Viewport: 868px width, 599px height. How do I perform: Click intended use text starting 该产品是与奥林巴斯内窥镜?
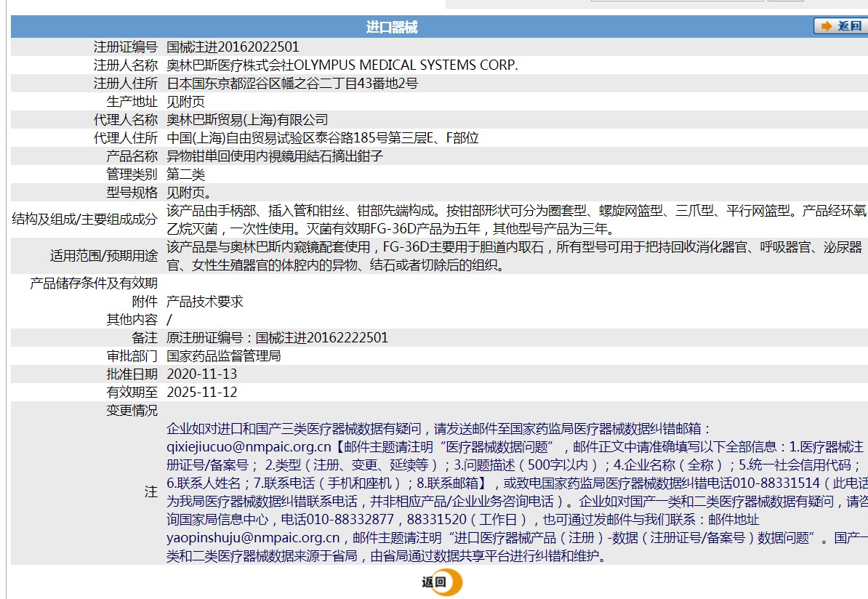point(515,257)
